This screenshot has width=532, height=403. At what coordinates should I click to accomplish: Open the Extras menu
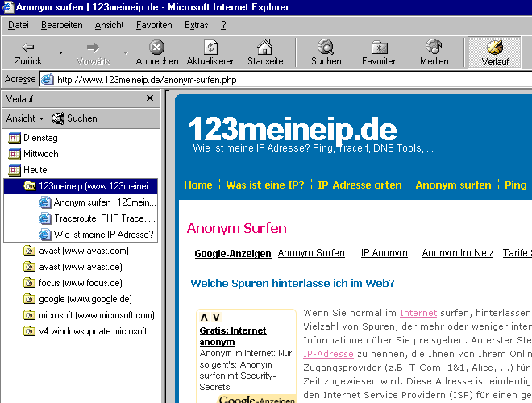[x=196, y=25]
